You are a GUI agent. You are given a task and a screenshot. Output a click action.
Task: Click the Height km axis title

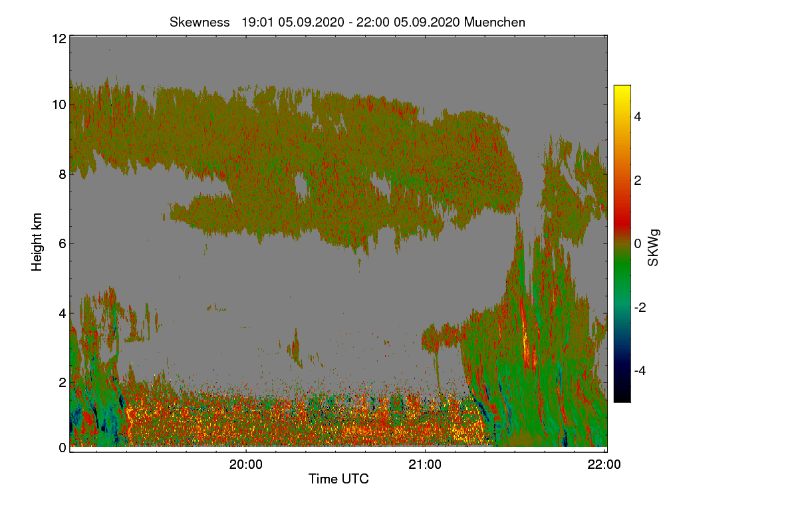pos(37,242)
